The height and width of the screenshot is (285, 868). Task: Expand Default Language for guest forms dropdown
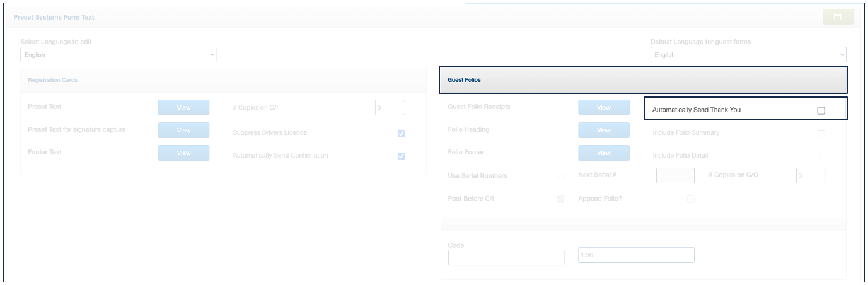pos(748,55)
